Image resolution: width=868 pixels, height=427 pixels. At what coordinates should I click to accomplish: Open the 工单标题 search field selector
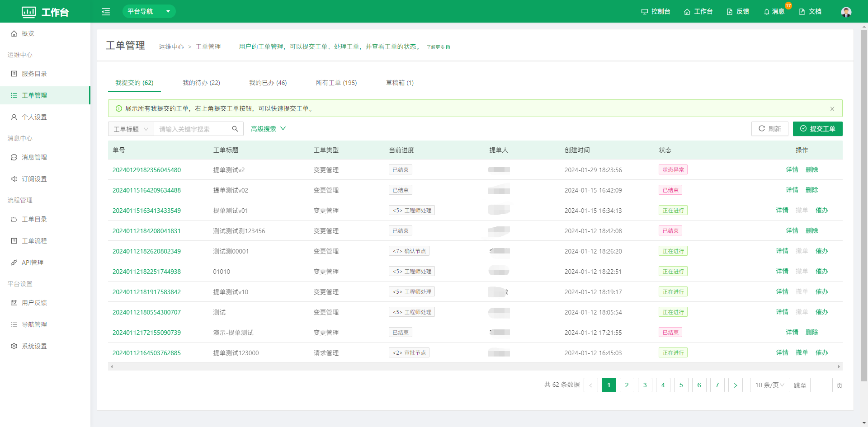131,129
